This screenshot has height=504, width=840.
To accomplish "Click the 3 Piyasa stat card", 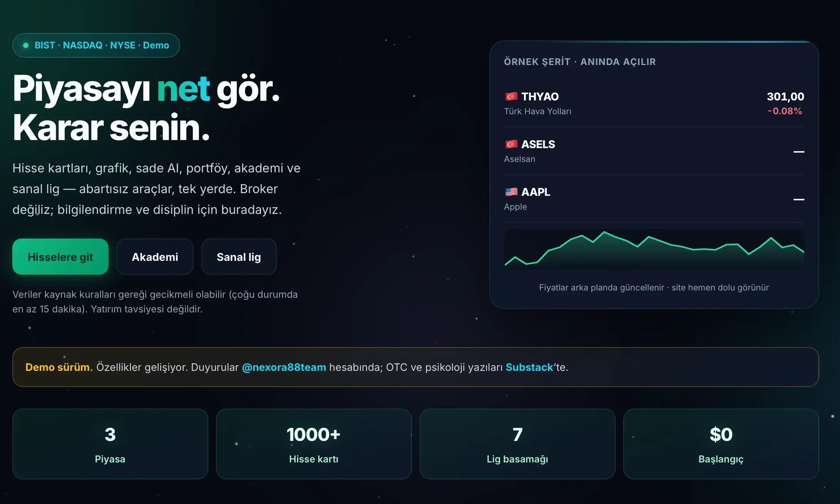I will [110, 444].
